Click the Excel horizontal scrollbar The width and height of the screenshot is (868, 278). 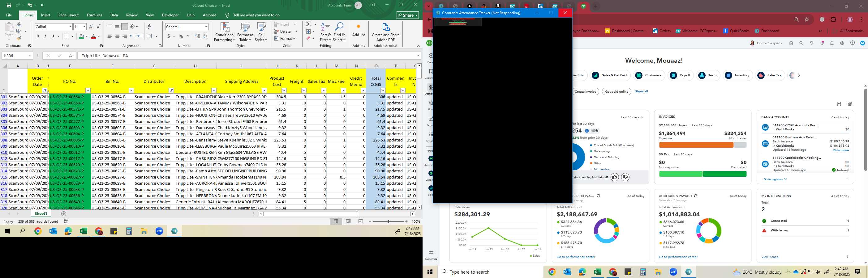(x=310, y=214)
